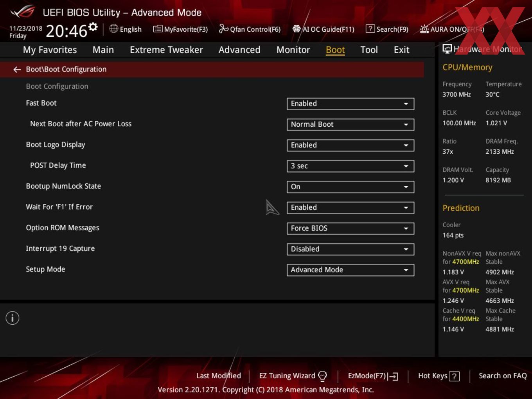Click the globe language icon
Image resolution: width=532 pixels, height=399 pixels.
click(113, 29)
